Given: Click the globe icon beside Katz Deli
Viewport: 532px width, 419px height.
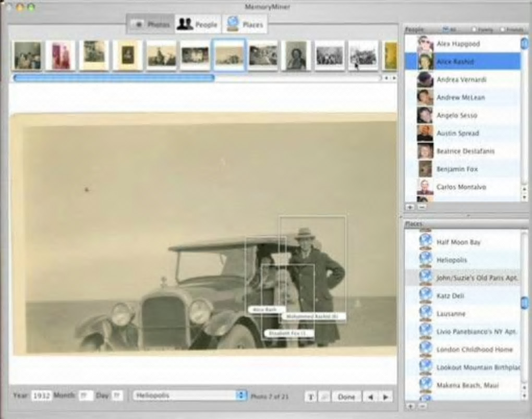Looking at the screenshot, I should [426, 296].
